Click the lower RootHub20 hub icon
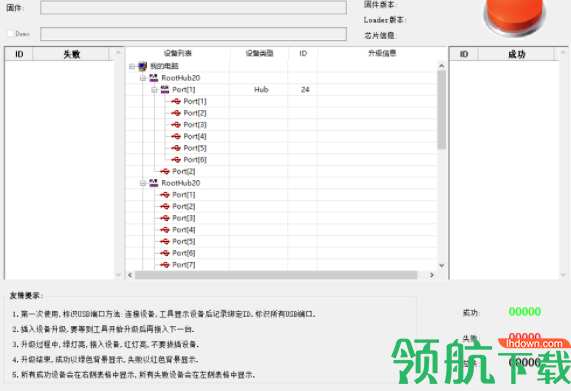 [154, 183]
